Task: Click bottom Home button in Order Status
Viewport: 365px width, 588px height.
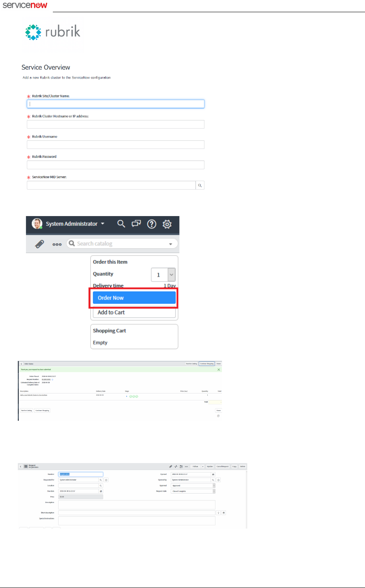Action: pyautogui.click(x=219, y=411)
